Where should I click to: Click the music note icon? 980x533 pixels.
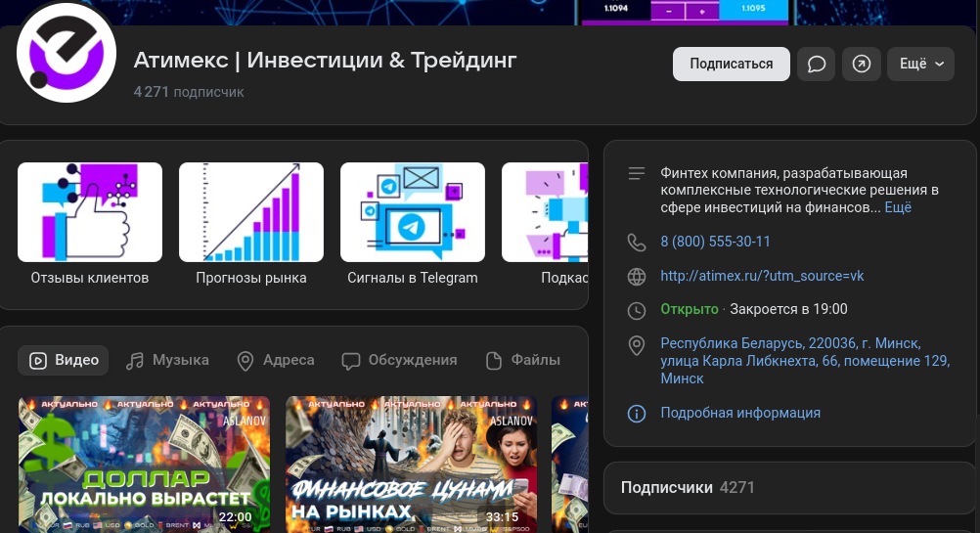click(x=134, y=361)
